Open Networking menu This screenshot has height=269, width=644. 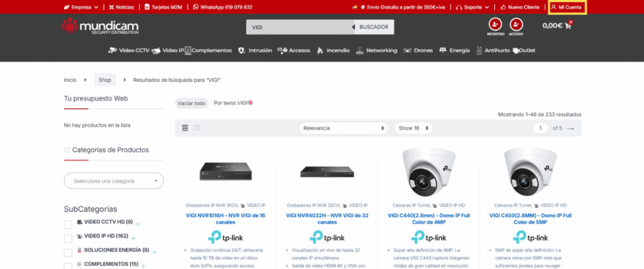(377, 50)
